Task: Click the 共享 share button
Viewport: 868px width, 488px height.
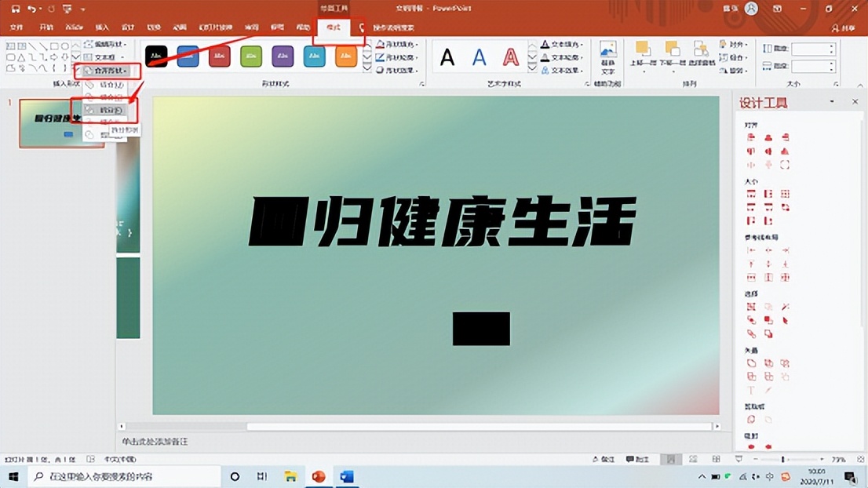Action: point(844,27)
